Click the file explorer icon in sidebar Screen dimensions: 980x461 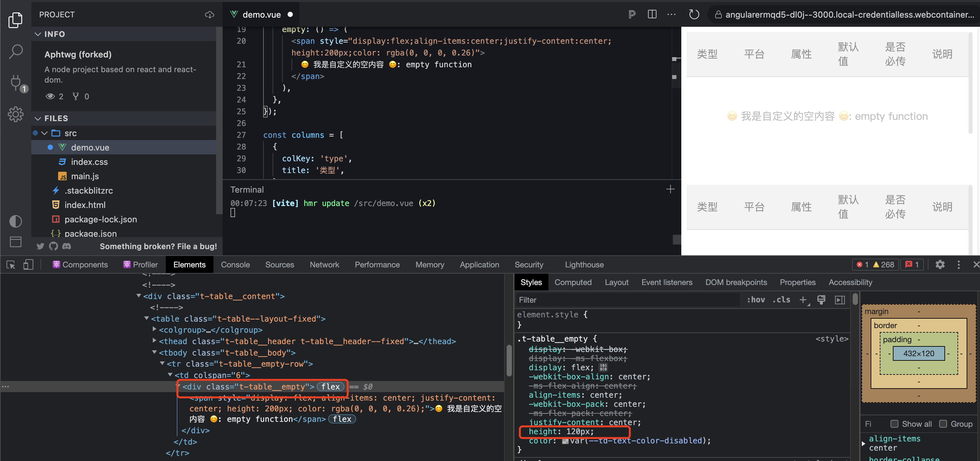[16, 20]
